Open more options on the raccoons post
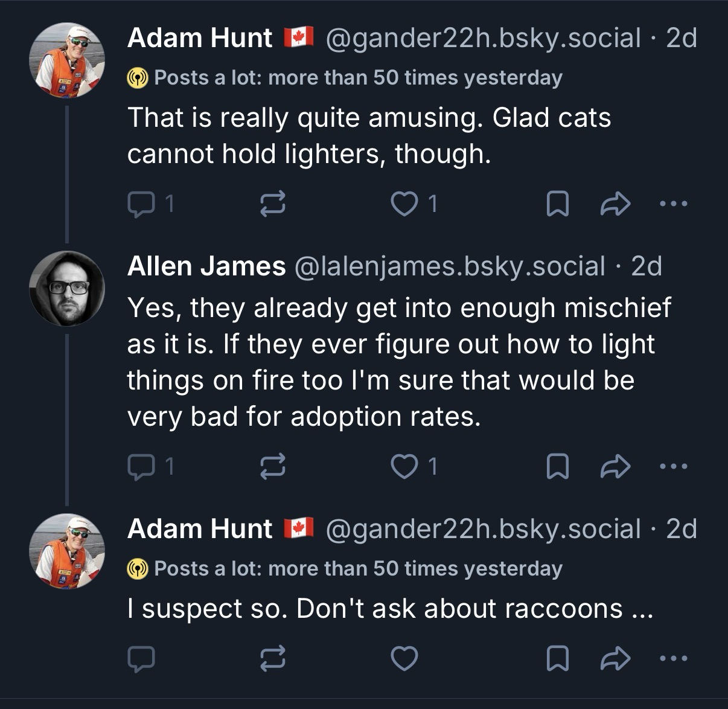This screenshot has height=709, width=728. click(673, 658)
